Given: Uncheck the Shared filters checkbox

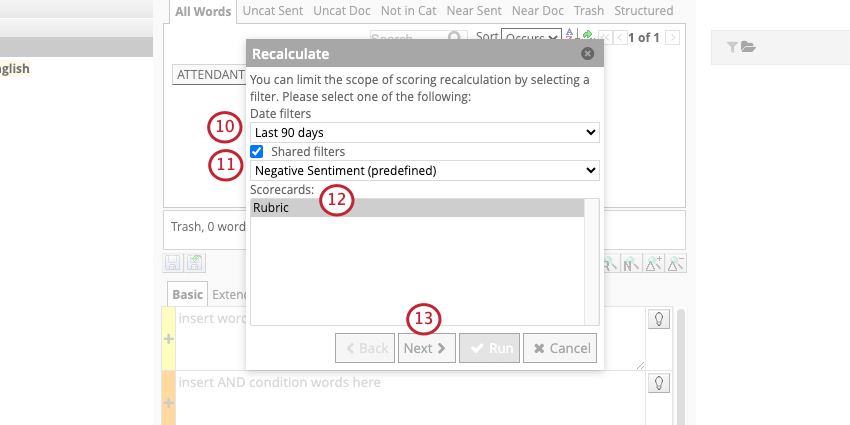Looking at the screenshot, I should 256,151.
